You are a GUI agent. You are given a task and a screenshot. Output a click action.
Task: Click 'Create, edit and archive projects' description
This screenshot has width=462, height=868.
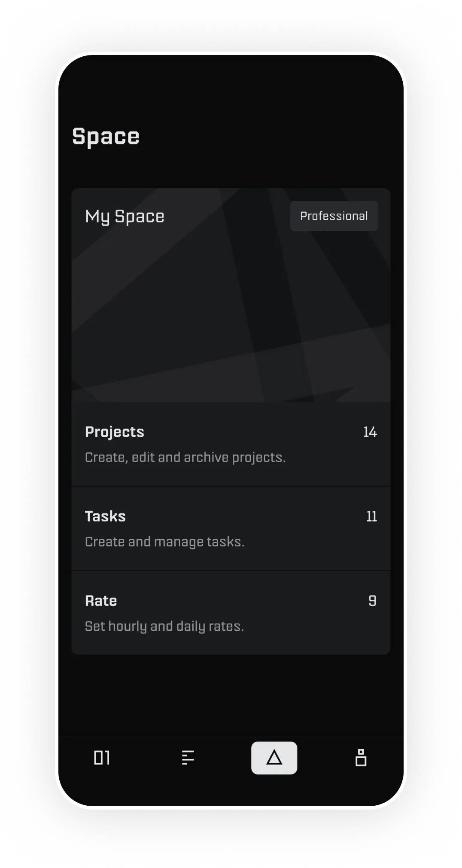tap(185, 458)
